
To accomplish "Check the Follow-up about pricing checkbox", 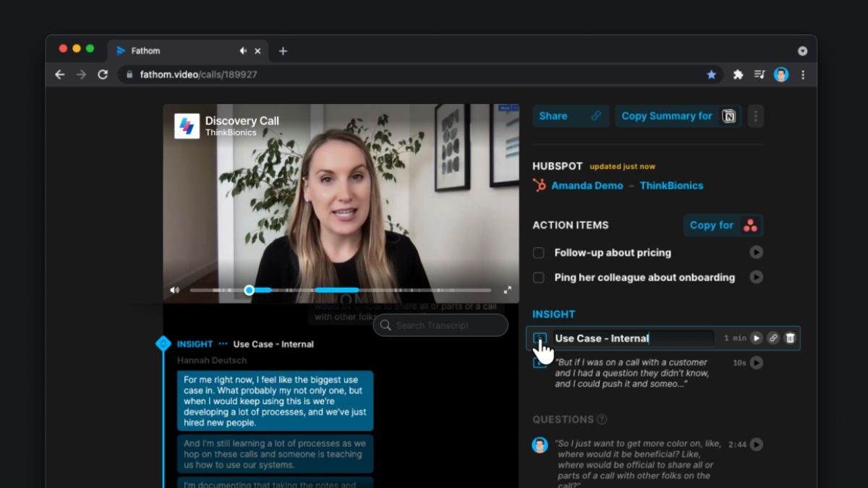I will pos(539,253).
